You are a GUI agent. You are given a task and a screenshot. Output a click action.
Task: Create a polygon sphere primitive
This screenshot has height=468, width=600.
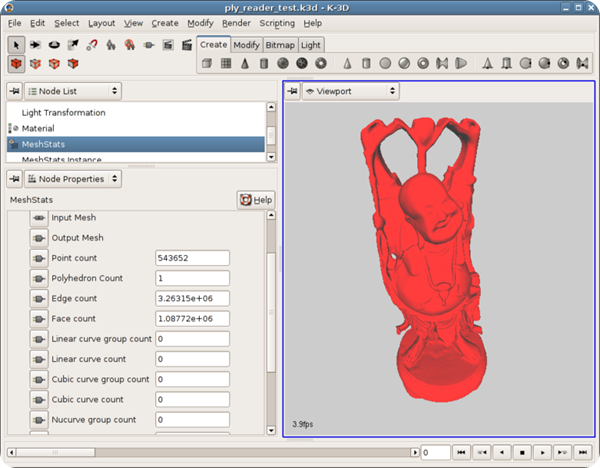click(283, 63)
